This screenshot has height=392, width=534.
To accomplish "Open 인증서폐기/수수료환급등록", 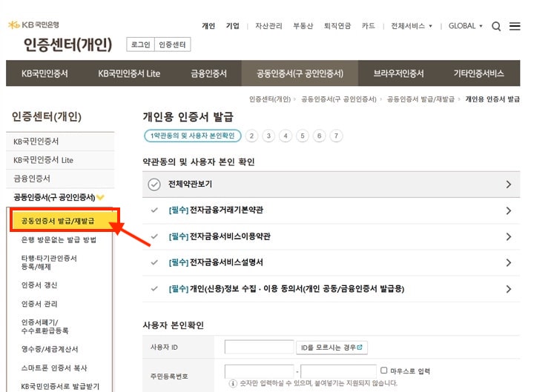I will point(44,326).
